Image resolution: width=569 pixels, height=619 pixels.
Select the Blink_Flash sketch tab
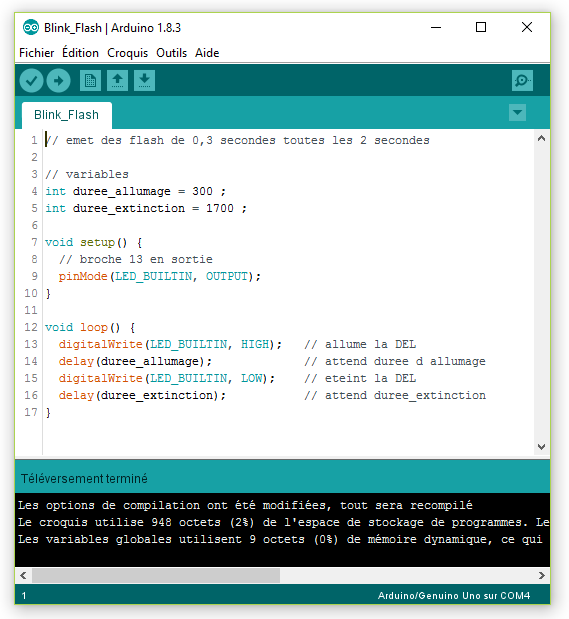[67, 115]
